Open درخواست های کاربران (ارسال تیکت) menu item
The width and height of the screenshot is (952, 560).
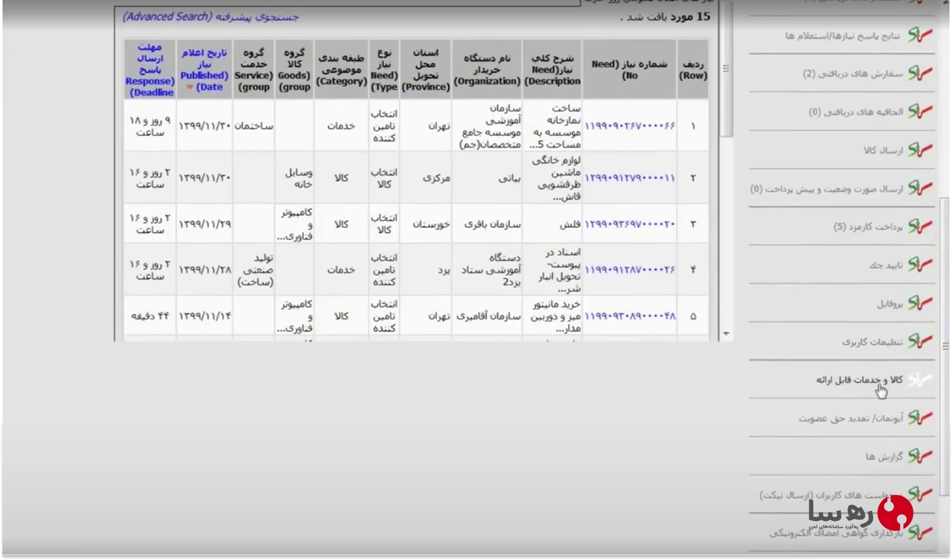tap(831, 495)
